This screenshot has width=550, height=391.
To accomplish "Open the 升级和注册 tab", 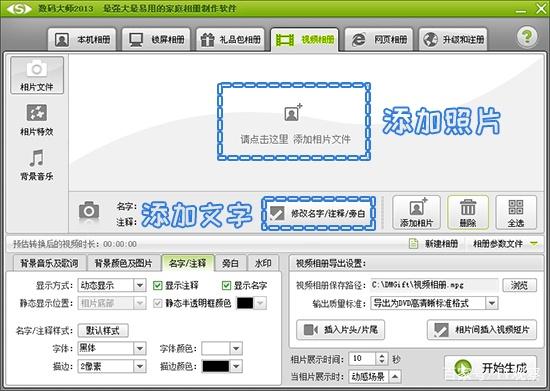I will 453,40.
